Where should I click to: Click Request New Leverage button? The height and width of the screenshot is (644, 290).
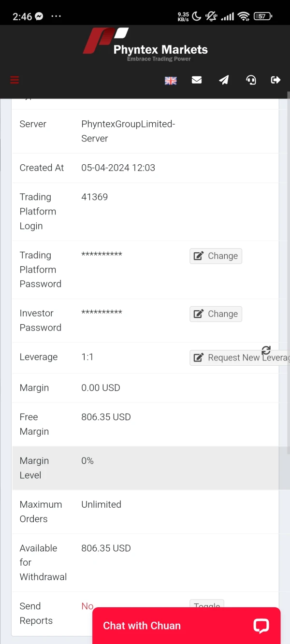[x=240, y=358]
